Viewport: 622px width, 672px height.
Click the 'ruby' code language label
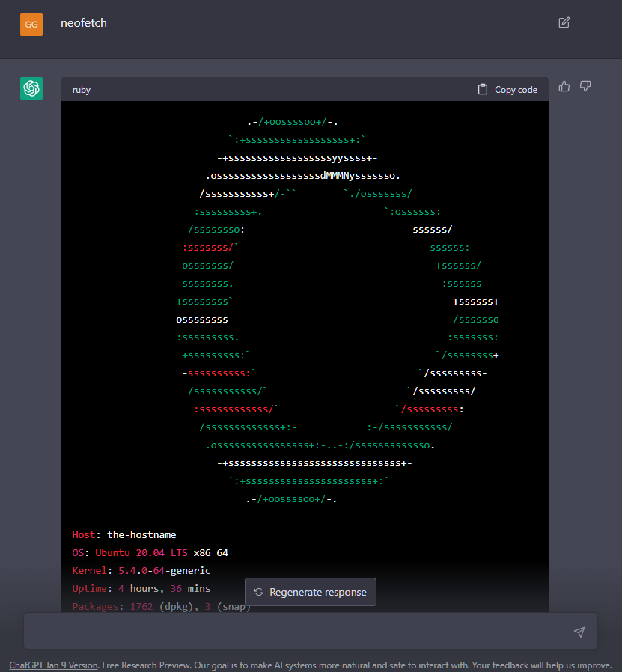point(82,90)
